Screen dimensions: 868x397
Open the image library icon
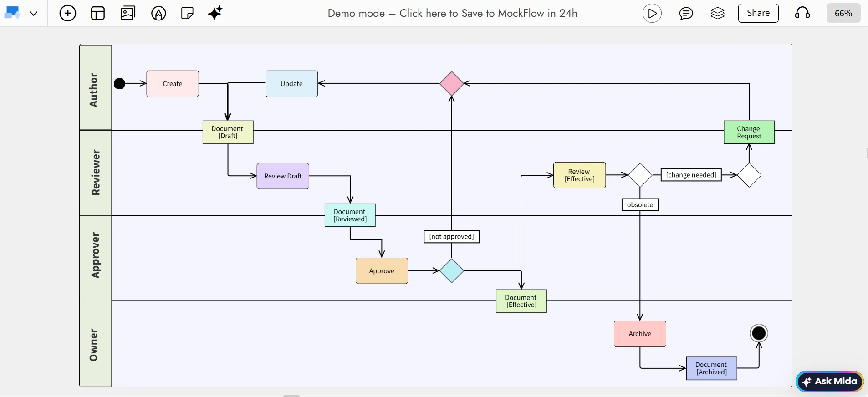[128, 13]
